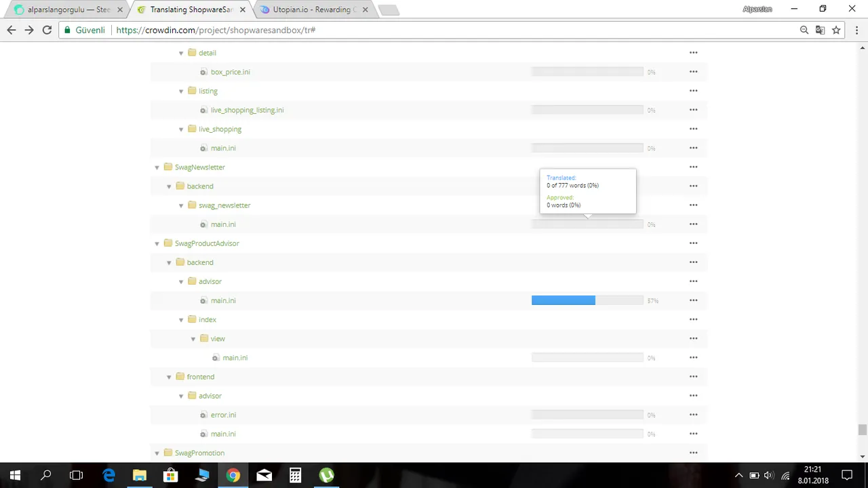Screen dimensions: 868x488
Task: Launch Microsoft Edge from taskbar
Action: click(x=108, y=475)
